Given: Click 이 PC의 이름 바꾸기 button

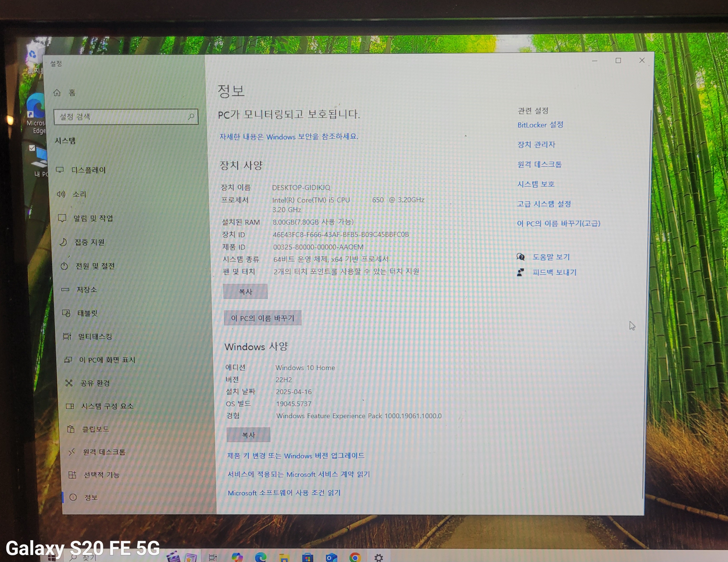Looking at the screenshot, I should tap(263, 318).
